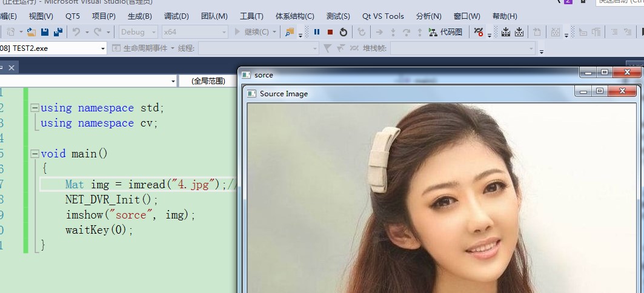Open the 工具(T) menu
This screenshot has width=644, height=293.
[x=251, y=16]
